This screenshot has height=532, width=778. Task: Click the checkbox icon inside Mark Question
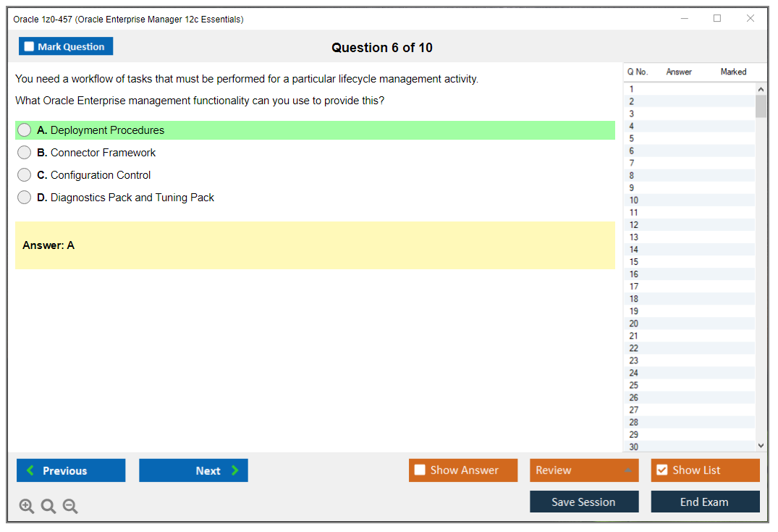(x=29, y=46)
